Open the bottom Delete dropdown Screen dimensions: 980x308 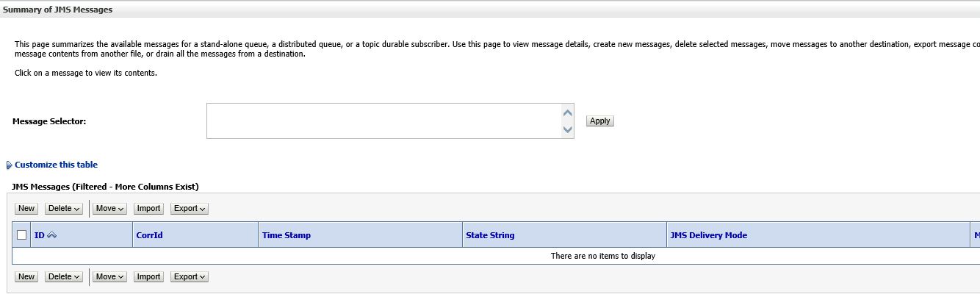[x=64, y=276]
